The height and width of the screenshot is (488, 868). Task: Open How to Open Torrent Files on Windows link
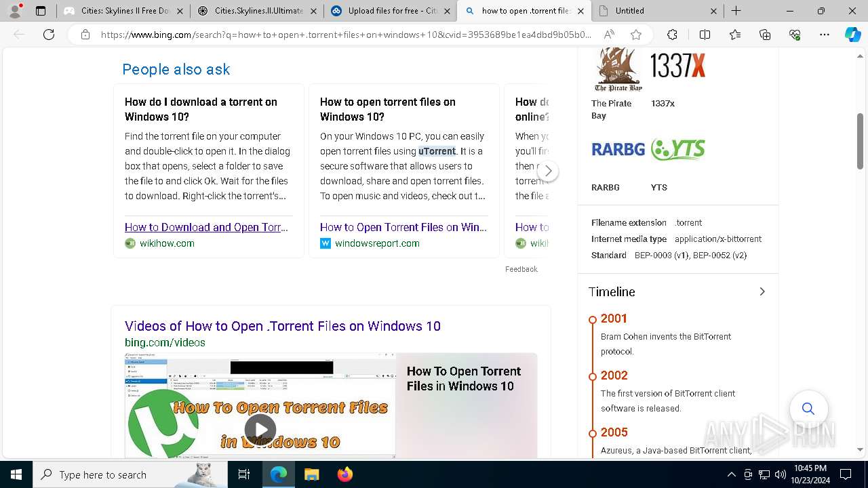(x=403, y=227)
